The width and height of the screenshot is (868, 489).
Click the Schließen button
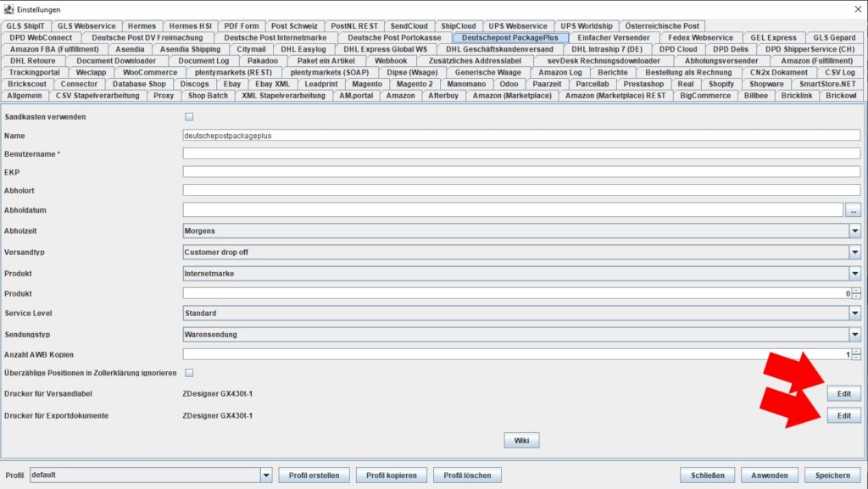click(708, 475)
